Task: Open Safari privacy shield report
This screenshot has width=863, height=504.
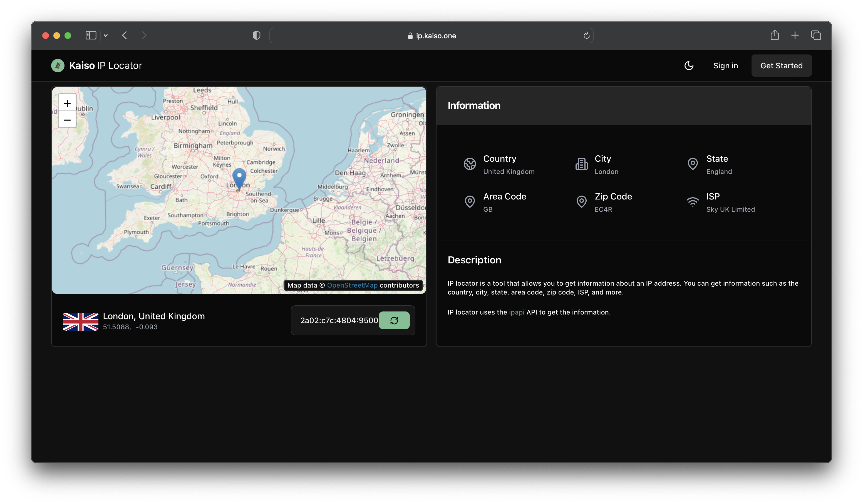Action: coord(256,35)
